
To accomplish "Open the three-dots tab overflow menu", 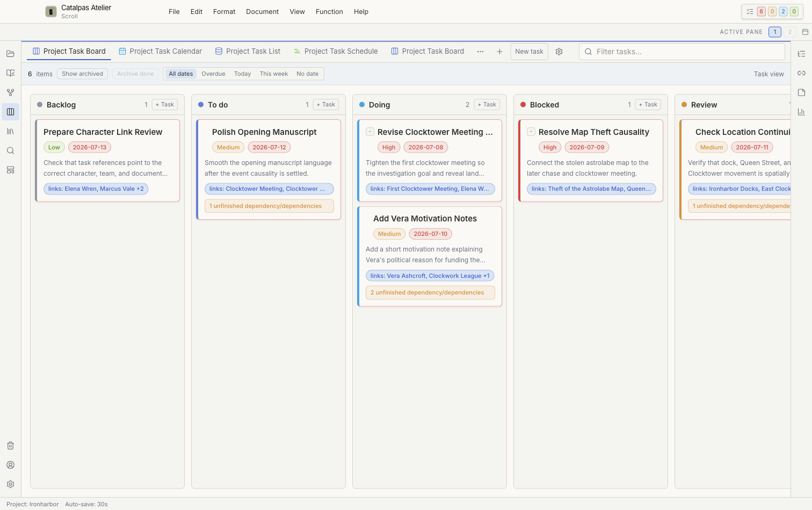I will [480, 52].
